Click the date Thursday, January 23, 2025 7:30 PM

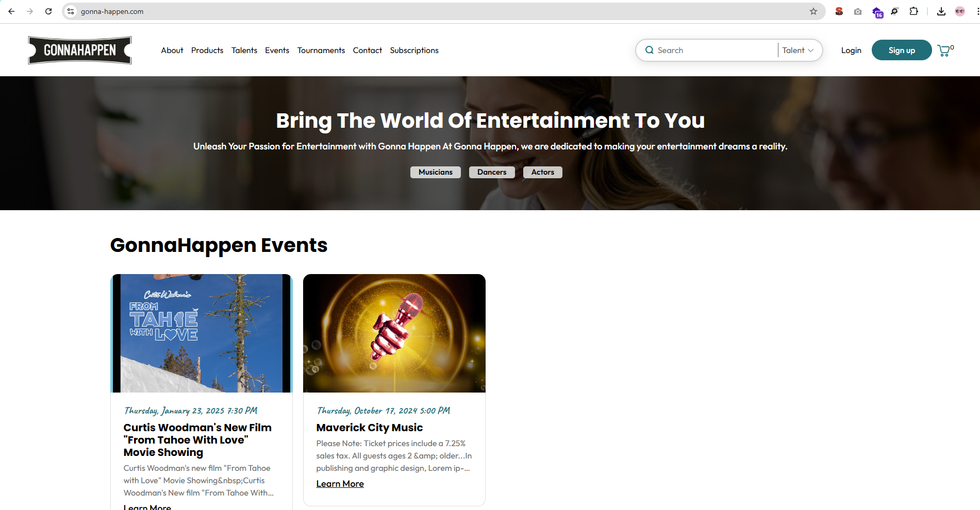(191, 411)
